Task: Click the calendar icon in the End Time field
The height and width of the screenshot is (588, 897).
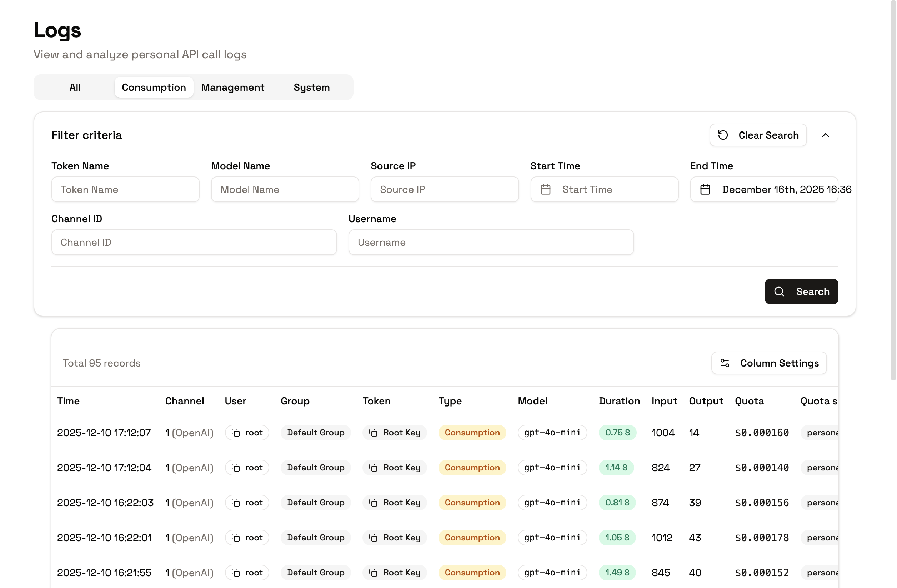Action: pyautogui.click(x=706, y=189)
